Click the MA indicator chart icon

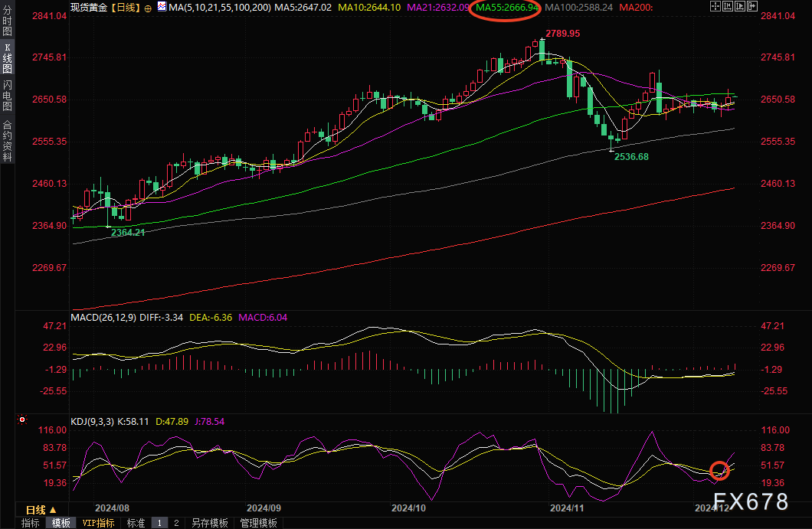162,7
